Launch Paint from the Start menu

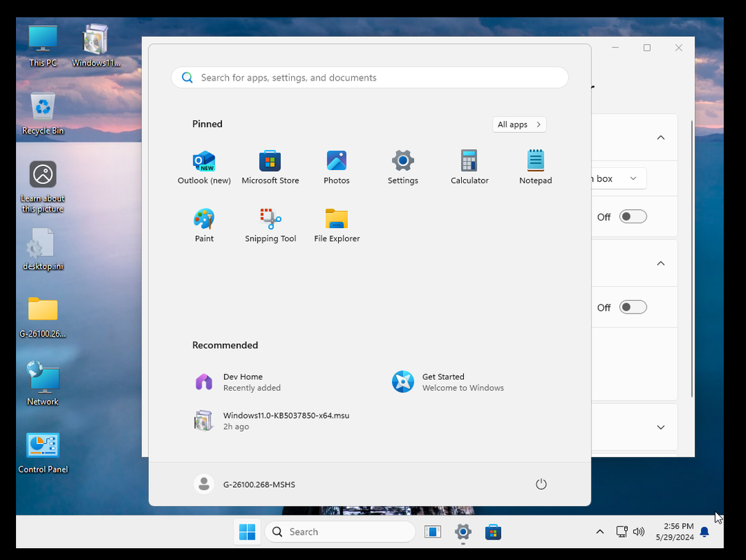pos(204,225)
